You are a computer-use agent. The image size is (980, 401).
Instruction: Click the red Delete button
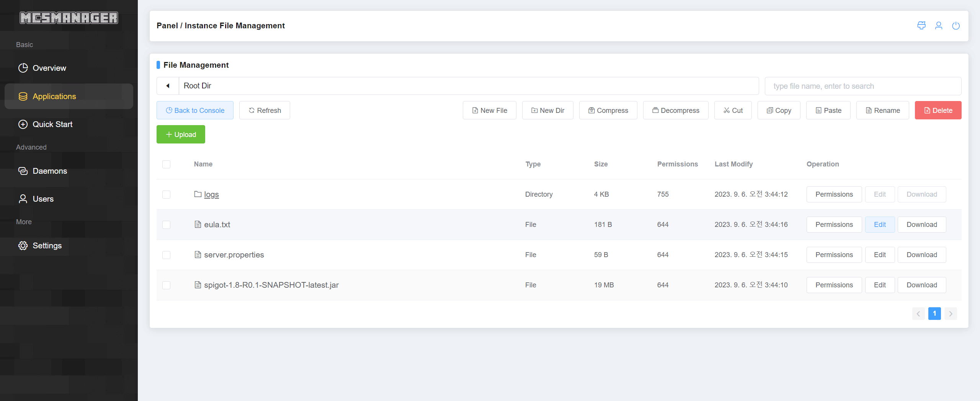click(938, 110)
